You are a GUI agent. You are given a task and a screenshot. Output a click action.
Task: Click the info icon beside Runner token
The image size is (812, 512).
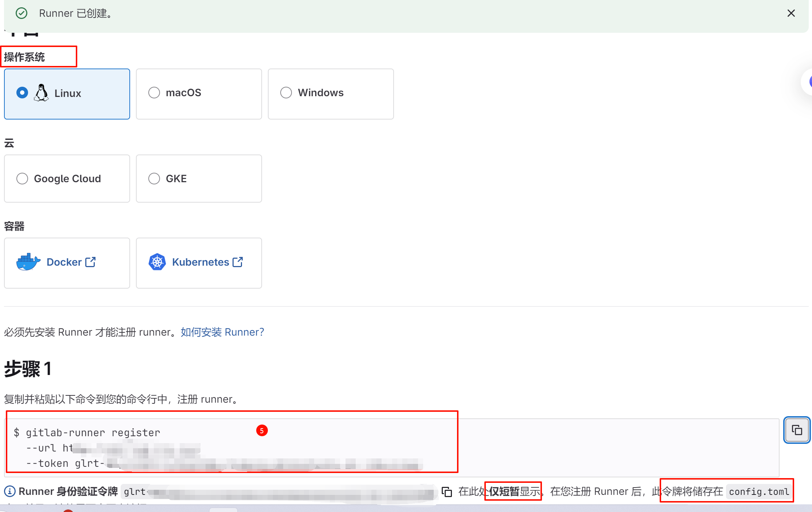point(10,492)
